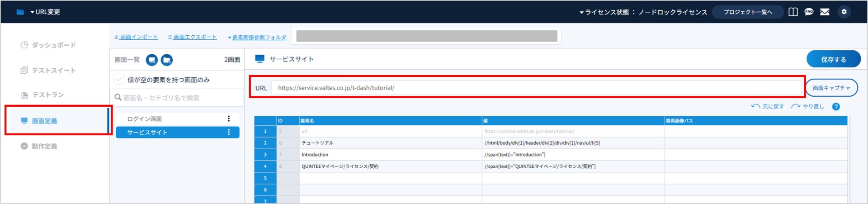Viewport: 868px width, 204px height.
Task: Open three-dot menu for ログイン画面
Action: point(229,119)
